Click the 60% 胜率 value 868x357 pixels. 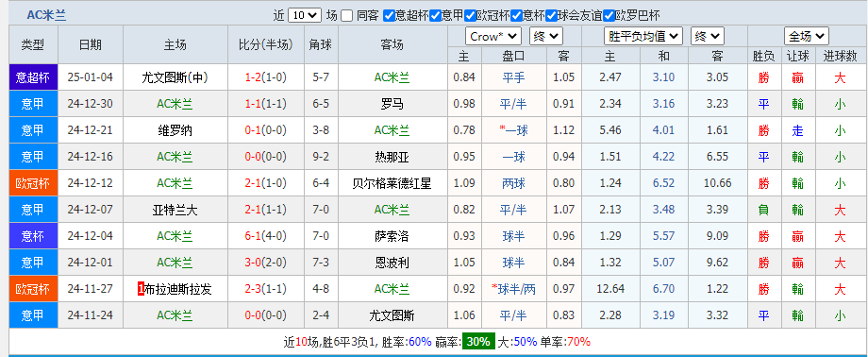click(420, 342)
